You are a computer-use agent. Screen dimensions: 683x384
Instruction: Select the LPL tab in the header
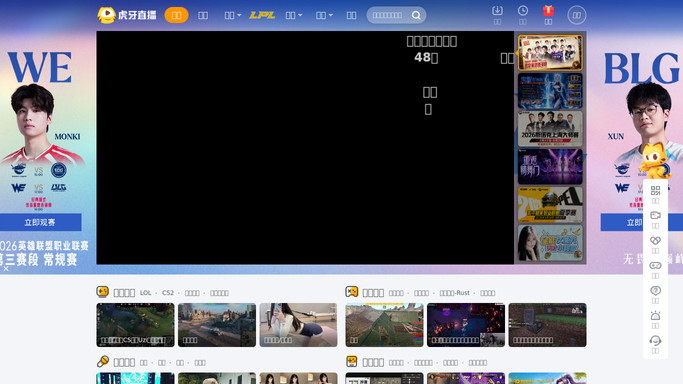262,15
